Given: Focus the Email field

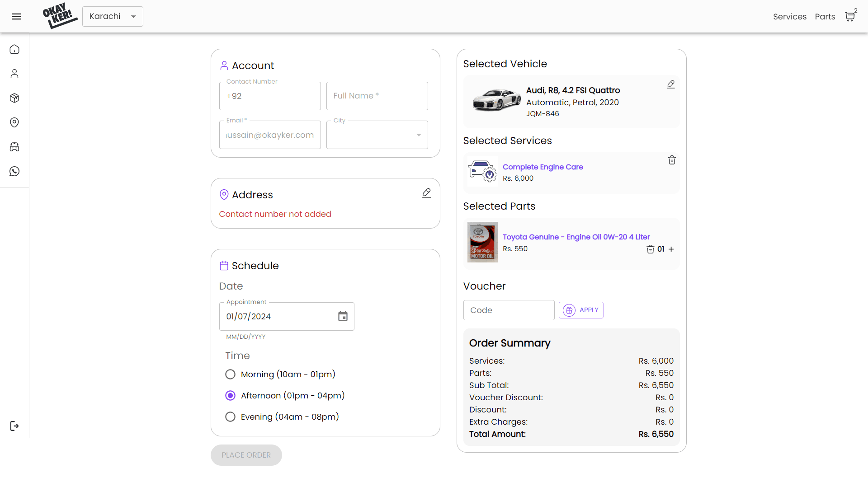Looking at the screenshot, I should click(270, 135).
